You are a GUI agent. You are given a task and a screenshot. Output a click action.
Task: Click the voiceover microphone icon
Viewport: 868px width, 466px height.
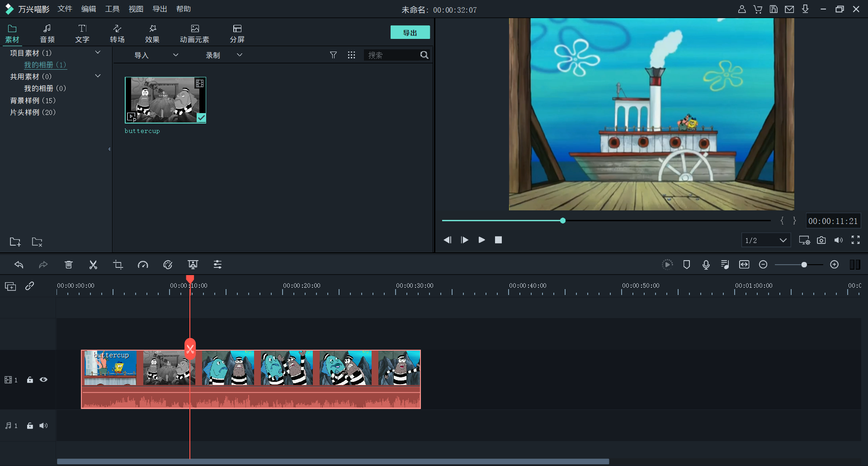(x=706, y=265)
